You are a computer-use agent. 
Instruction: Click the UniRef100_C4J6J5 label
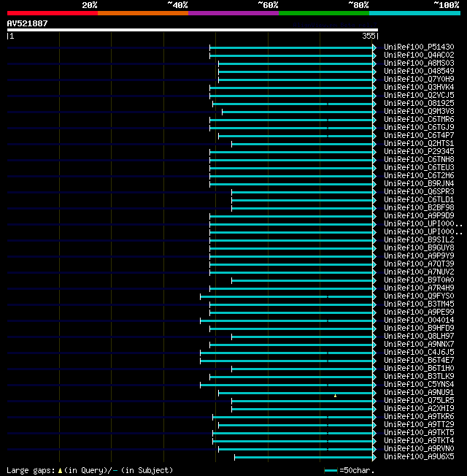pyautogui.click(x=419, y=352)
